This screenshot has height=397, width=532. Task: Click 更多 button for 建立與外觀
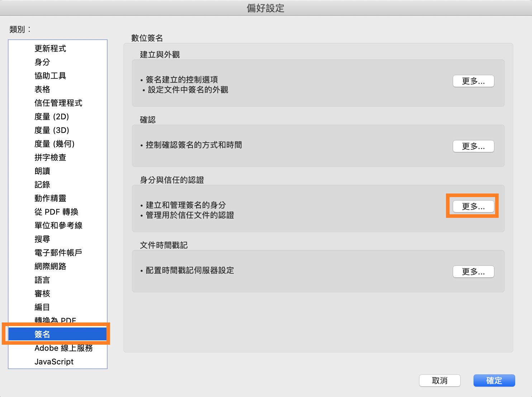(473, 81)
